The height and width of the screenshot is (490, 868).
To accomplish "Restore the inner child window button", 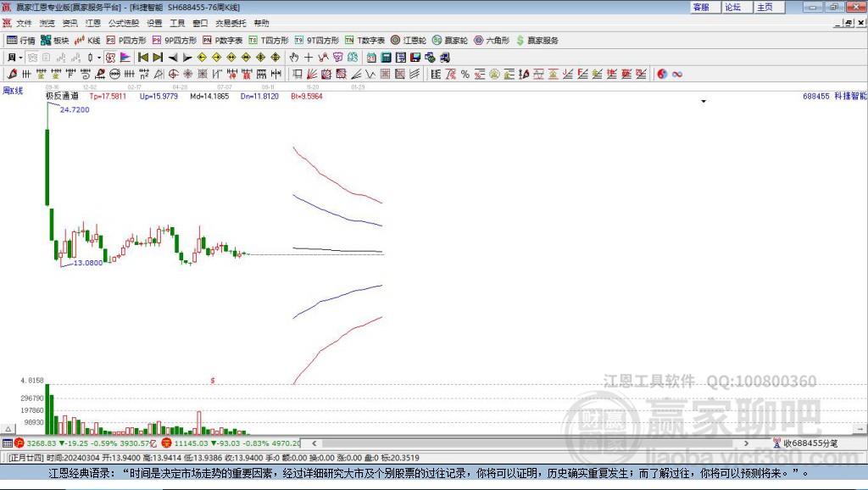I will [849, 23].
